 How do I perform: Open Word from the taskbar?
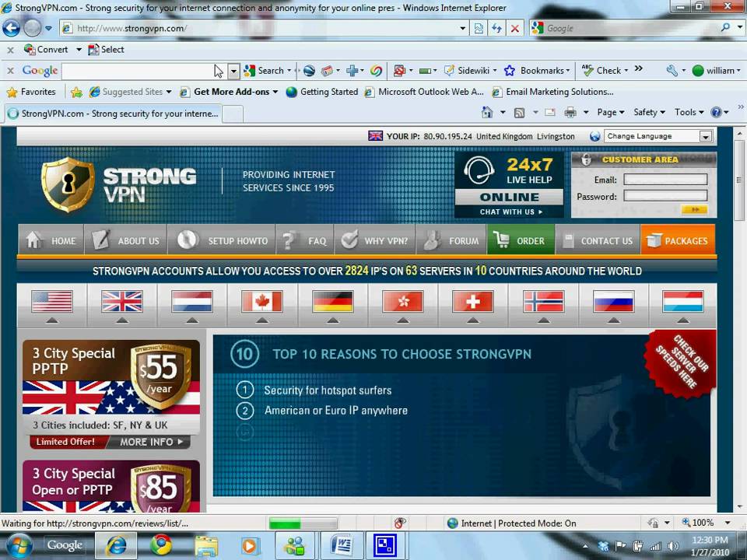coord(341,546)
